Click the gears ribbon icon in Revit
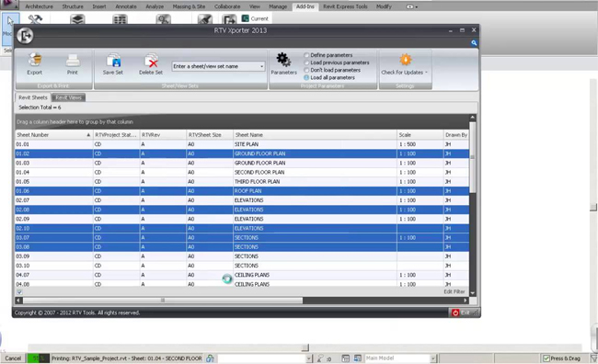 coord(163,19)
